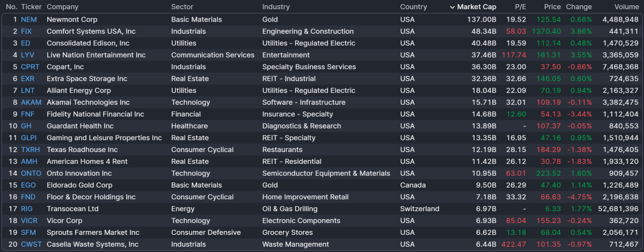Click the Market Cap sort arrow icon

pos(452,7)
